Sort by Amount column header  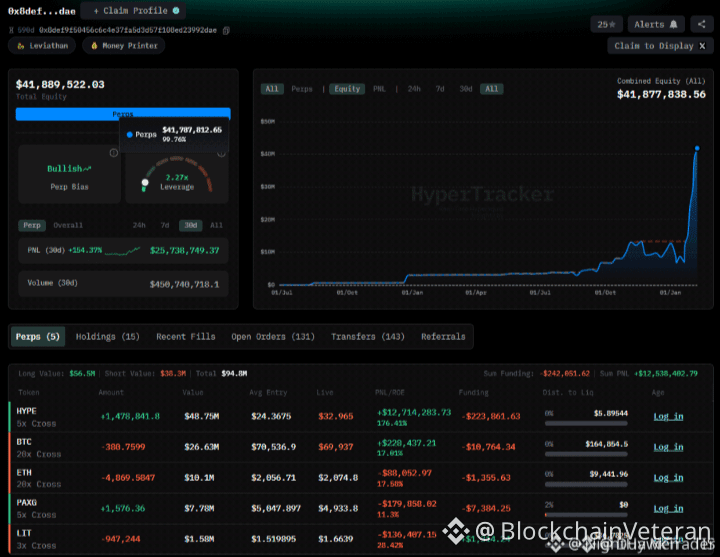pos(111,392)
